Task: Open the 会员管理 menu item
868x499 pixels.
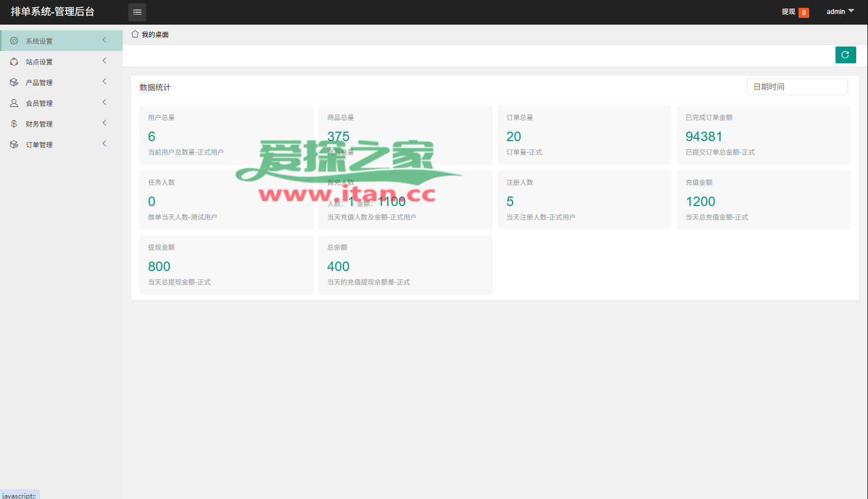Action: (39, 104)
